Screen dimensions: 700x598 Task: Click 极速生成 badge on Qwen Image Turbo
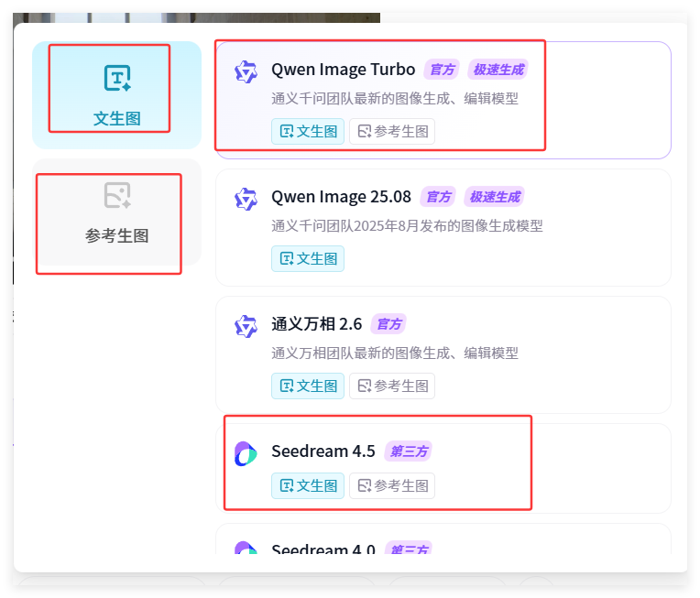tap(498, 70)
